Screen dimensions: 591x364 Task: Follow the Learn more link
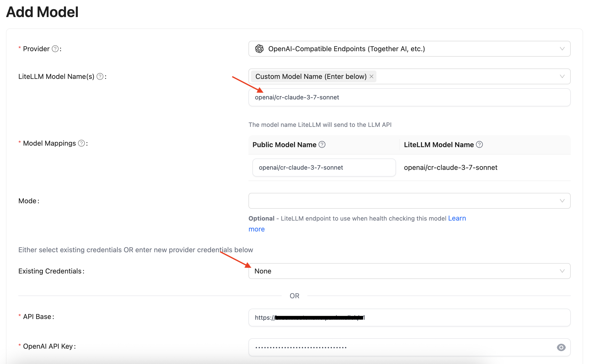click(x=457, y=218)
